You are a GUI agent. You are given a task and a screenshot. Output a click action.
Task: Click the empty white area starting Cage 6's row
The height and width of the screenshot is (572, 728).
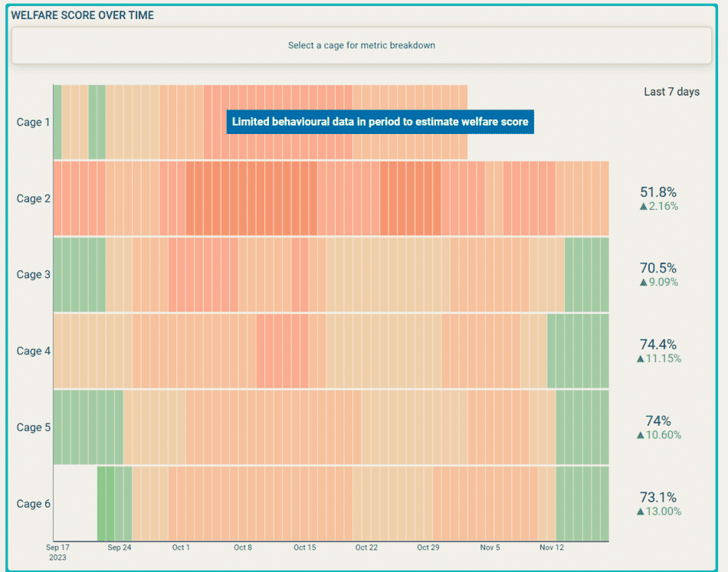[75, 503]
